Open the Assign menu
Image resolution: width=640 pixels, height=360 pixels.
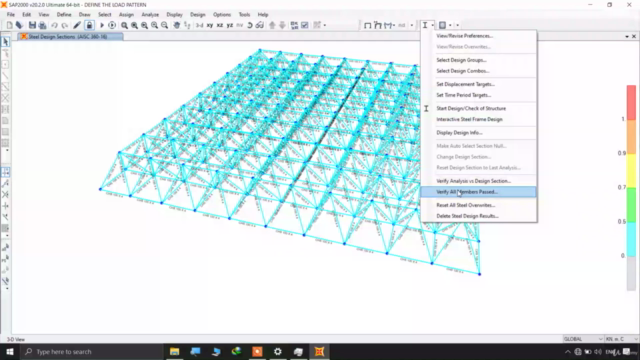click(126, 14)
